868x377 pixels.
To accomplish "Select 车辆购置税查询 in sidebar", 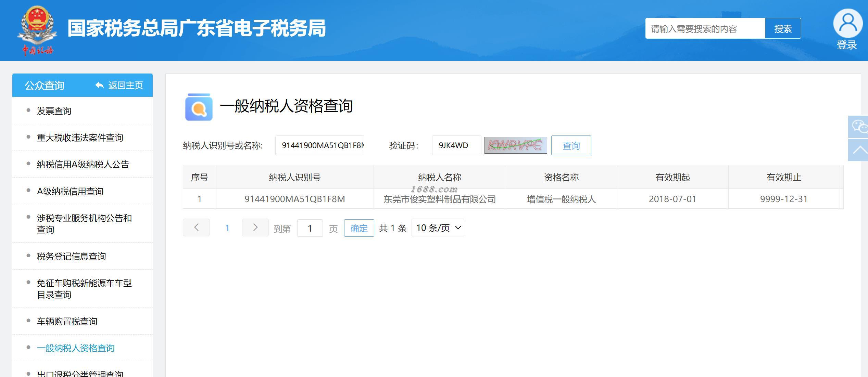I will pos(67,321).
